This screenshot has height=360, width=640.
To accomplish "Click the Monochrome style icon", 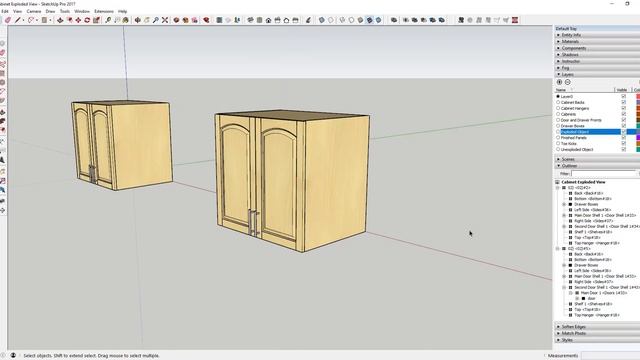I will 378,20.
